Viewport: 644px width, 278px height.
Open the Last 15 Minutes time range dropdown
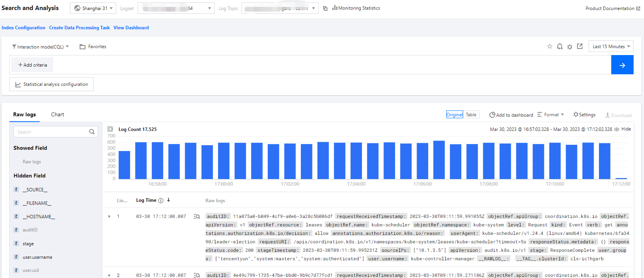611,47
